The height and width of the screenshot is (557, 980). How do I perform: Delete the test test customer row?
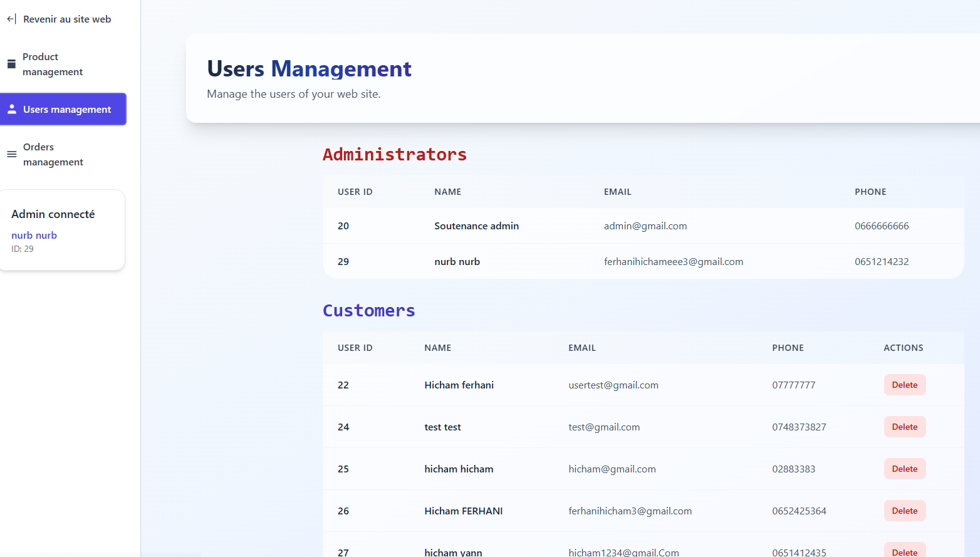904,427
